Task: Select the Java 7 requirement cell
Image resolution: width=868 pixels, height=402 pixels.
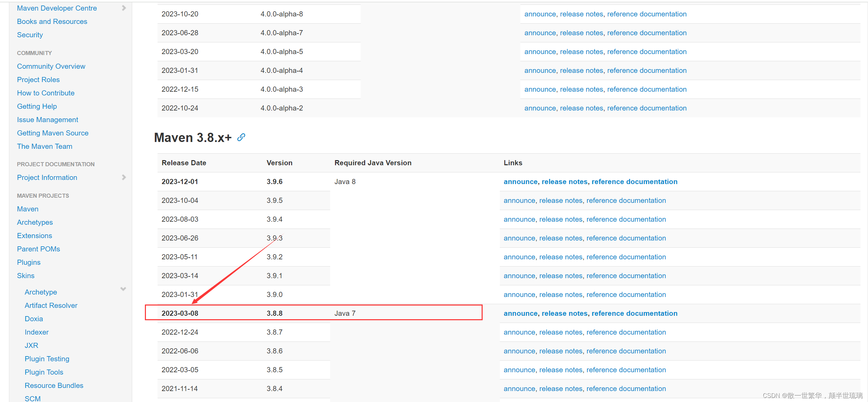Action: point(345,313)
